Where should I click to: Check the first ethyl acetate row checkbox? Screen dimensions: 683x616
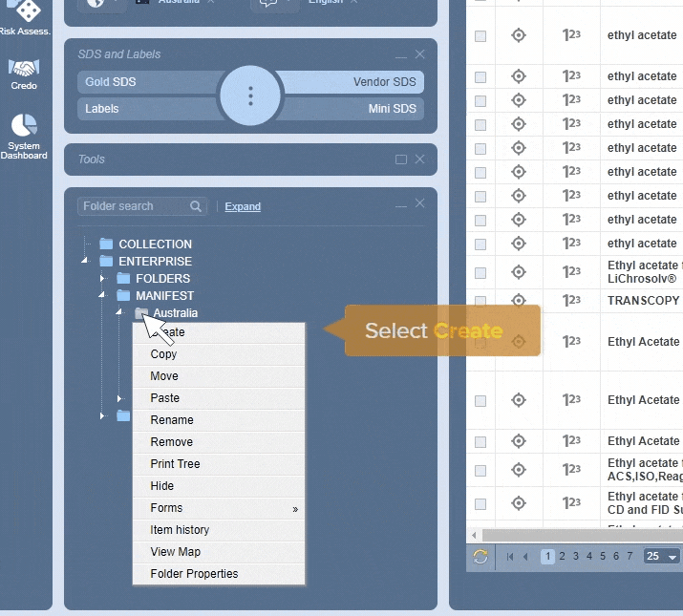[480, 35]
